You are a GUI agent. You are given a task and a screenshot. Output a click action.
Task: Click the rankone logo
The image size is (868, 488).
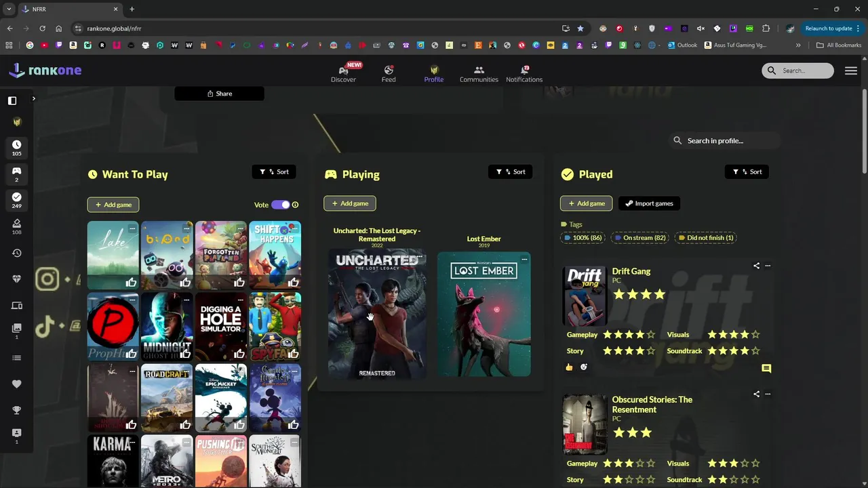point(45,70)
